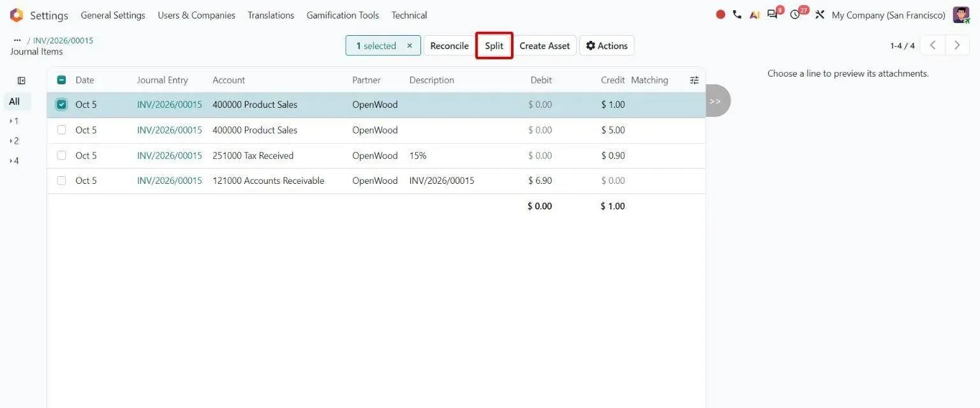Image resolution: width=980 pixels, height=408 pixels.
Task: Sort by the Partner column header
Action: [x=366, y=80]
